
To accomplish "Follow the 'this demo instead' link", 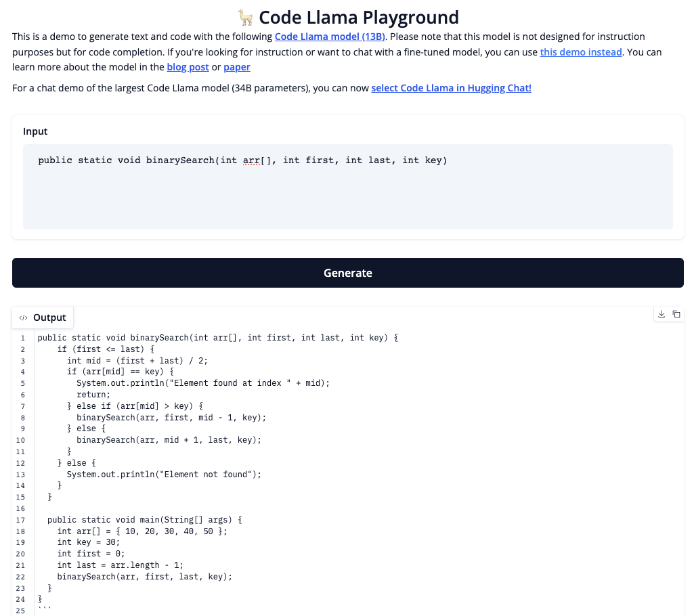I will point(580,52).
